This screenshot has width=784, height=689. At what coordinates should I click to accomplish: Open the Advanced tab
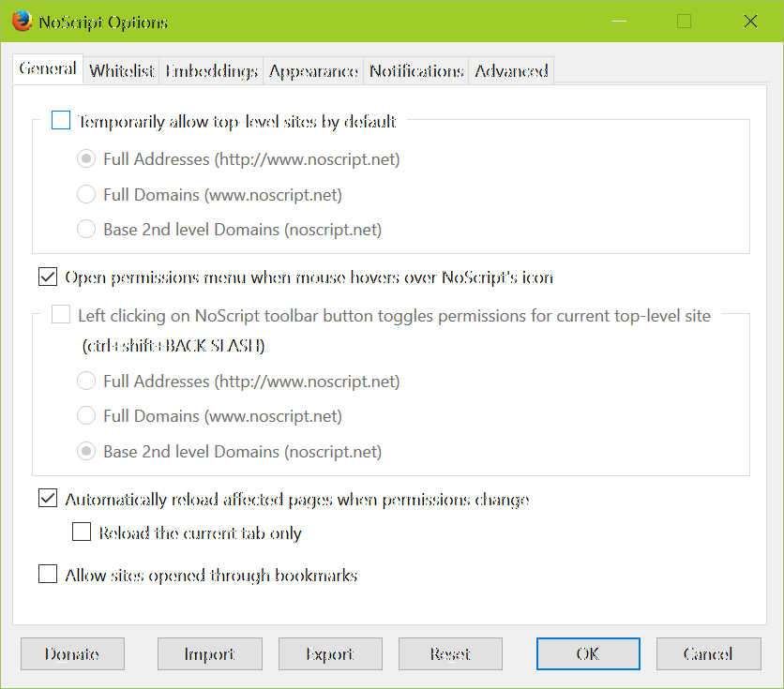click(x=511, y=71)
